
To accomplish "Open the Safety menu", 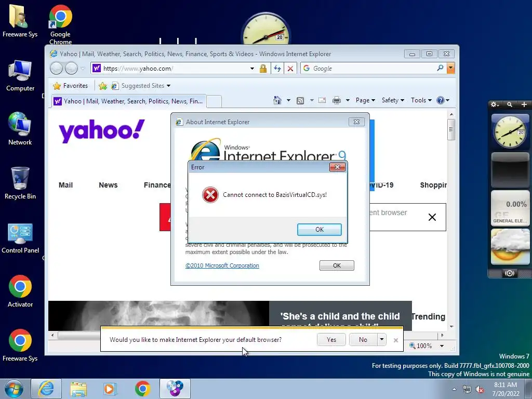I will point(393,100).
